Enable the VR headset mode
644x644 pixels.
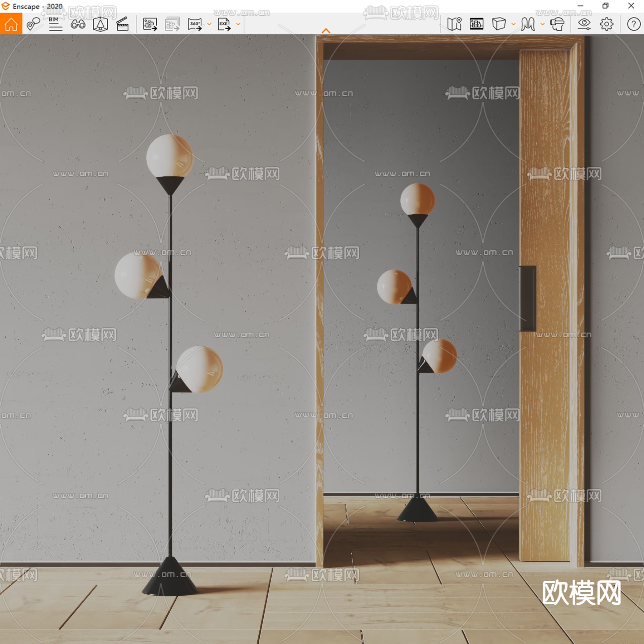pos(557,24)
